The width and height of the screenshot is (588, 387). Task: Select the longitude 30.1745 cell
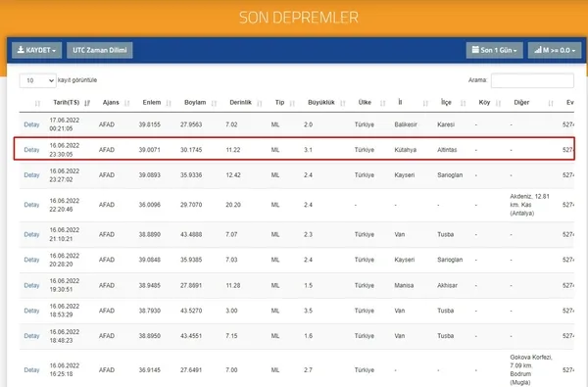[x=191, y=150]
